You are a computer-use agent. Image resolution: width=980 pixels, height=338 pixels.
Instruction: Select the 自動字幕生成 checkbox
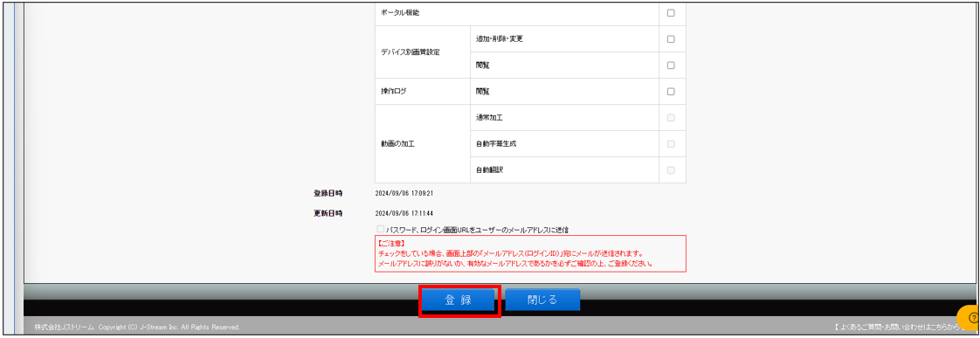[x=671, y=144]
